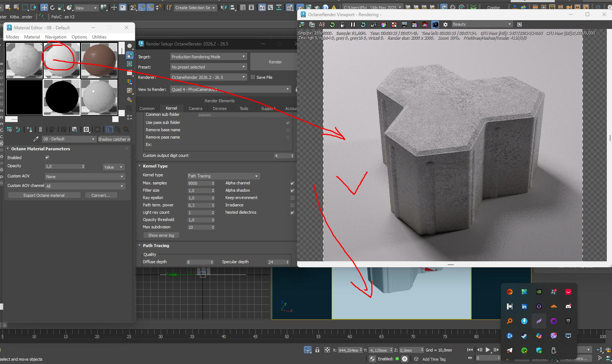Click Export Octane material button
The image size is (612, 364).
point(44,195)
